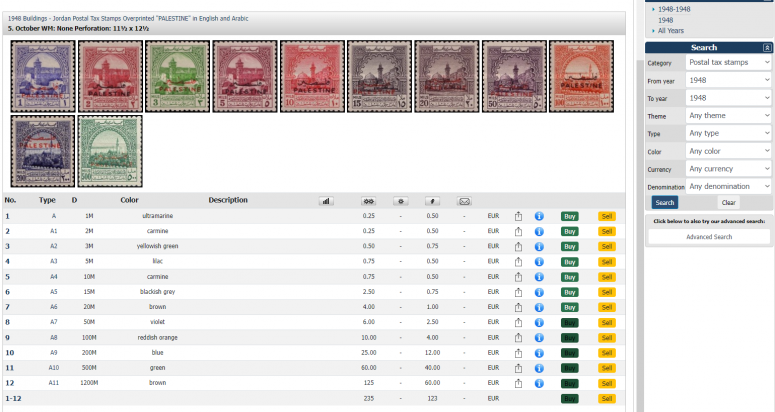Click the 60.00 value in green row
Viewport: 775px width, 412px height.
pos(368,368)
